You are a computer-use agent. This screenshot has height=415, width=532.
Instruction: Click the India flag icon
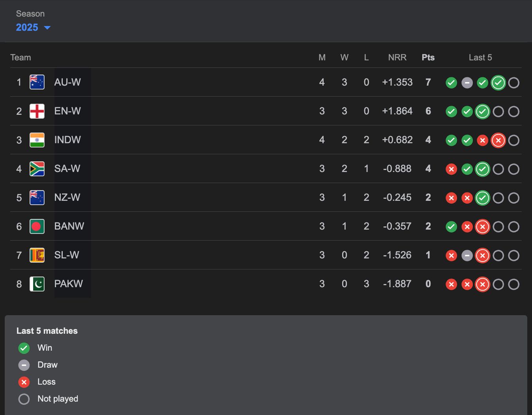pyautogui.click(x=37, y=140)
